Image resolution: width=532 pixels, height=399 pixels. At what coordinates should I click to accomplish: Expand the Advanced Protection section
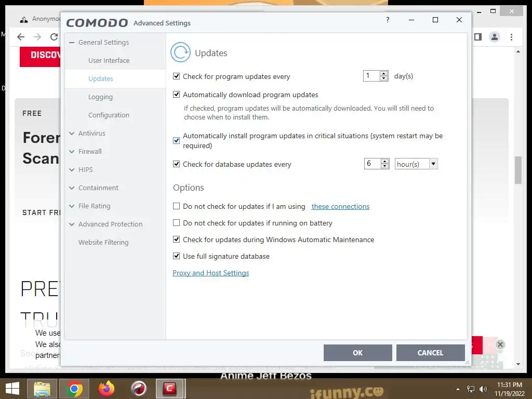tap(72, 224)
